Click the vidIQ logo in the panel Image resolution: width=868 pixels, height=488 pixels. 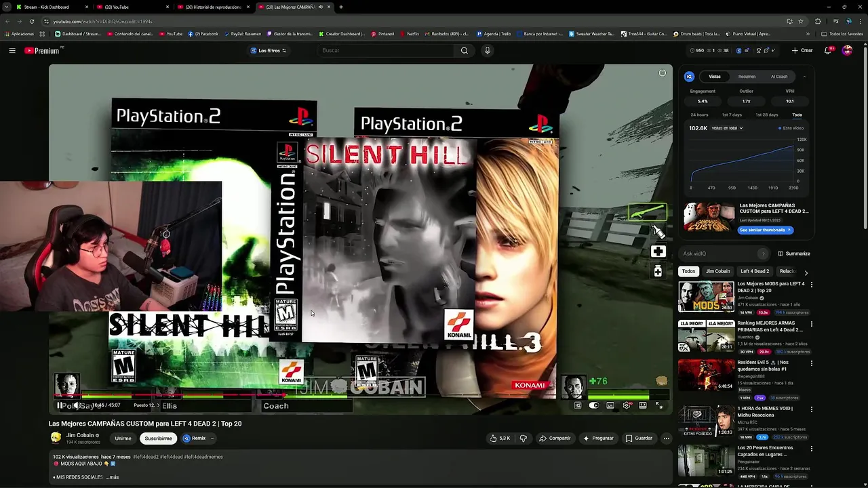pyautogui.click(x=689, y=77)
